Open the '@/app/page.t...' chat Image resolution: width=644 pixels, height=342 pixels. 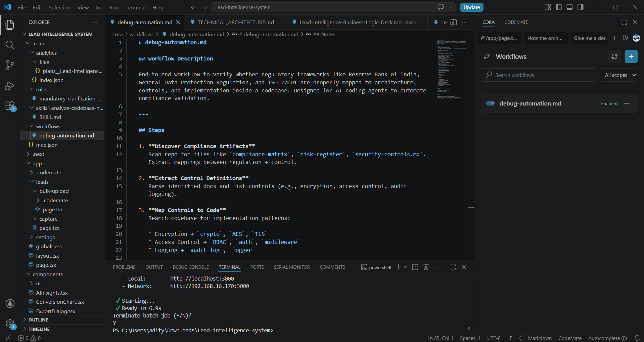[499, 38]
